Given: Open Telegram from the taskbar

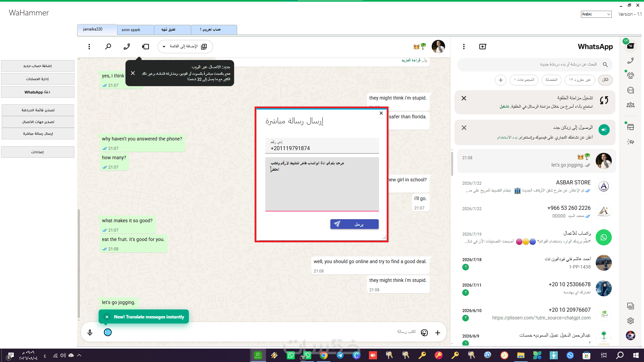Looking at the screenshot, I should click(340, 355).
